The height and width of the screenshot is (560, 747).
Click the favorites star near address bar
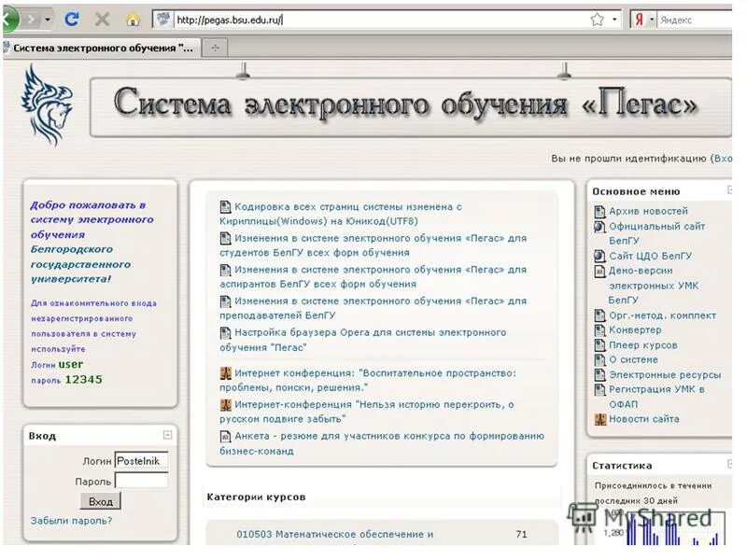[x=598, y=19]
